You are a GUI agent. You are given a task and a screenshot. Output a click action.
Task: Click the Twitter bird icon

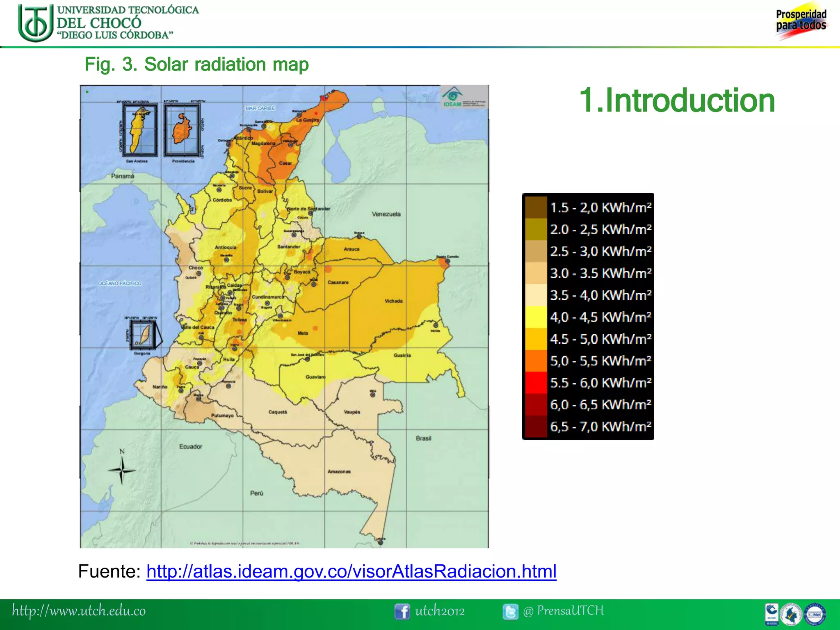point(511,612)
